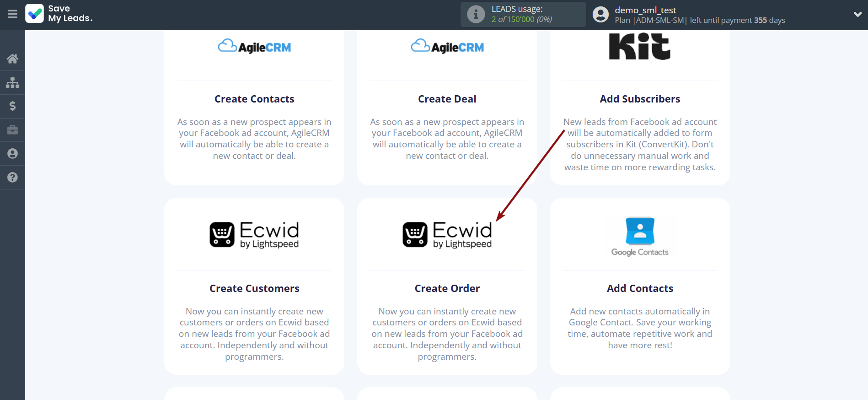The height and width of the screenshot is (400, 868).
Task: Open the connections sitemap icon
Action: pos(12,82)
